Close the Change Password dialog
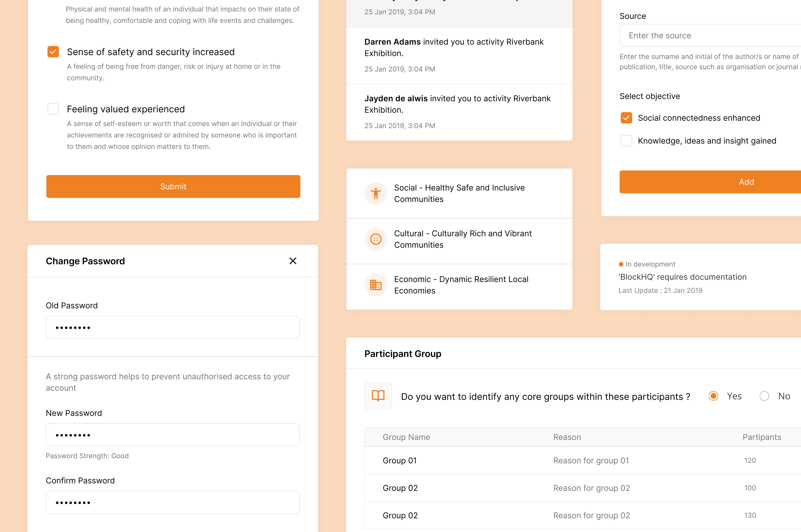801x532 pixels. [293, 261]
